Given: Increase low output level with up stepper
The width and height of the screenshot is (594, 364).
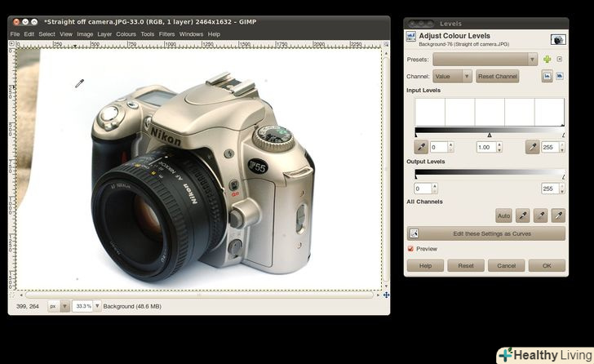Looking at the screenshot, I should pos(435,185).
